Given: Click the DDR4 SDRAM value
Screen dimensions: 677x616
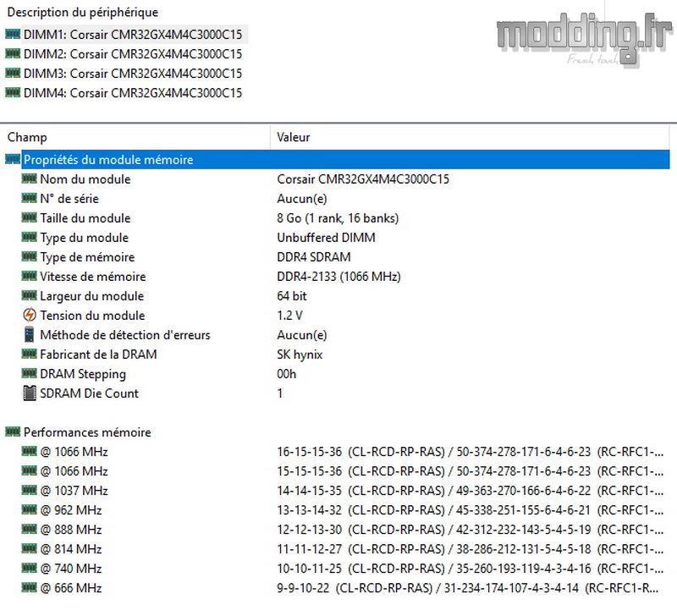Looking at the screenshot, I should click(314, 257).
